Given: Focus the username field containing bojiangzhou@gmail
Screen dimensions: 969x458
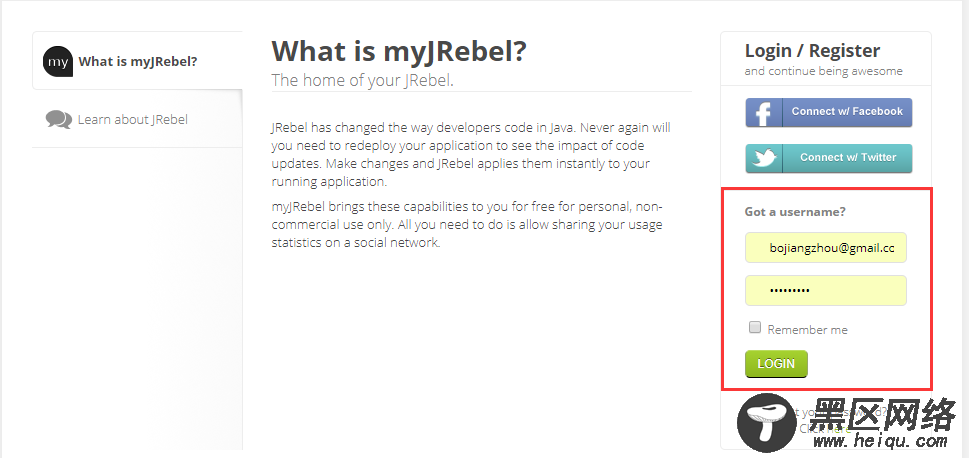Looking at the screenshot, I should [826, 248].
